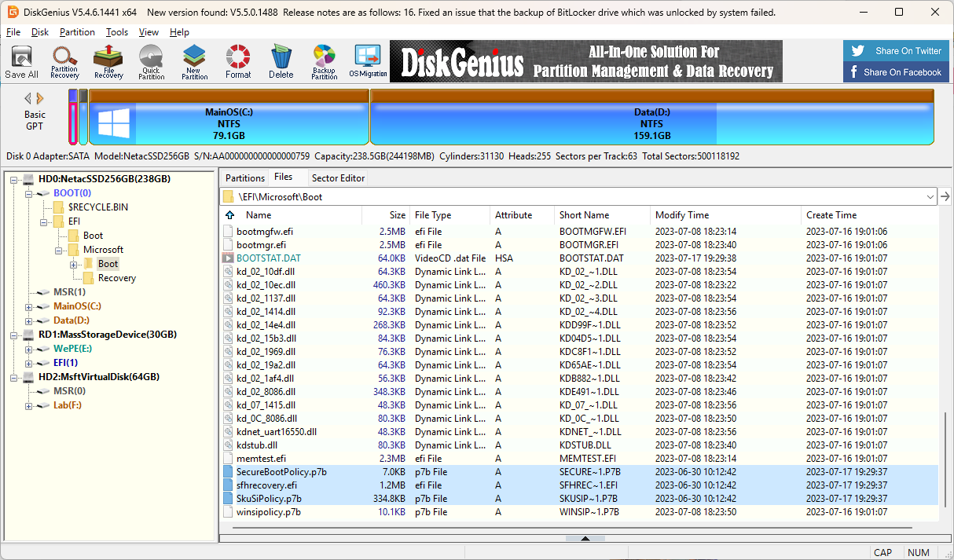Screen dimensions: 954x560
Task: Expand the Lab(F:) tree node
Action: [30, 405]
